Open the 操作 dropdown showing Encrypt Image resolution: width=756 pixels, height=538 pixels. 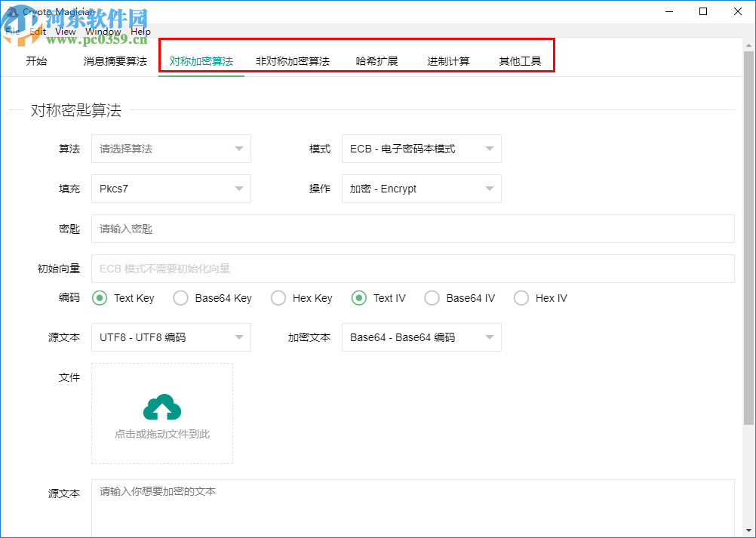pos(421,189)
